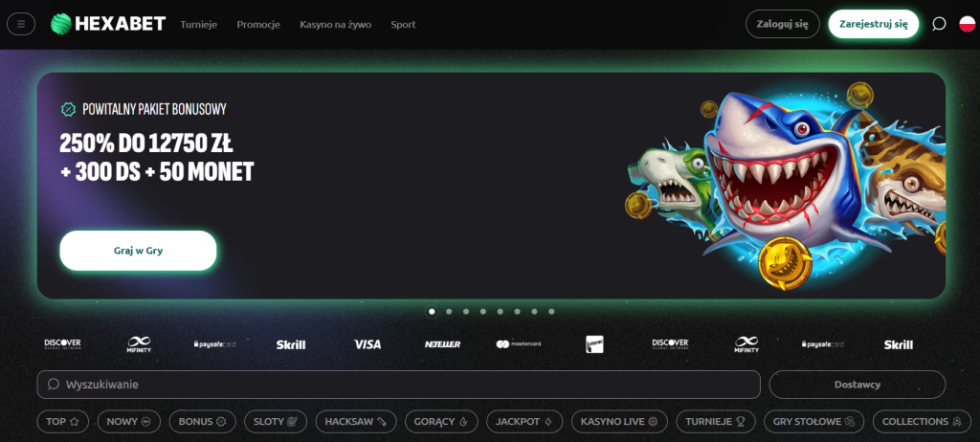
Task: Select the SLOTY category tab
Action: (276, 421)
